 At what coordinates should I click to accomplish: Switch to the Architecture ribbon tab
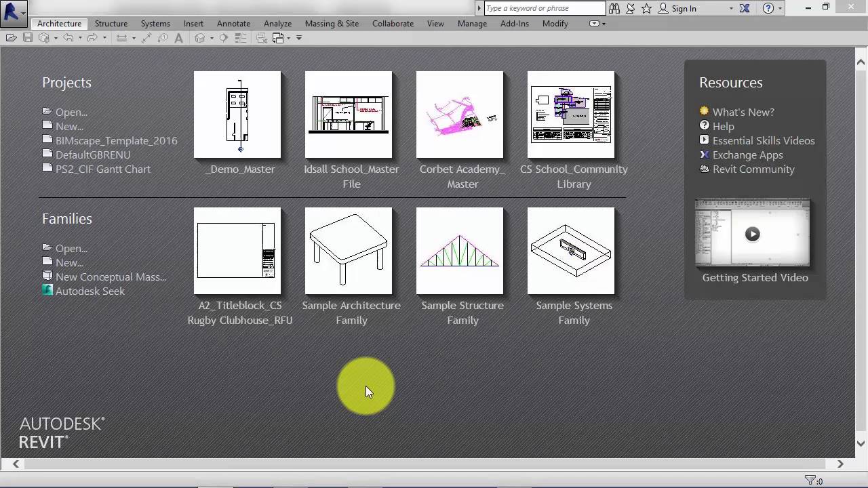(59, 24)
